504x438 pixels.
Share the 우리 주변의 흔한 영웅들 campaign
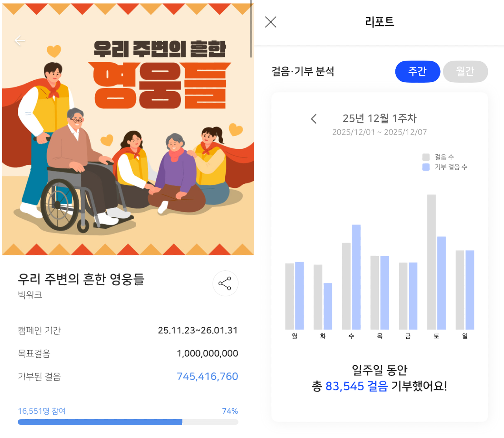(x=225, y=283)
